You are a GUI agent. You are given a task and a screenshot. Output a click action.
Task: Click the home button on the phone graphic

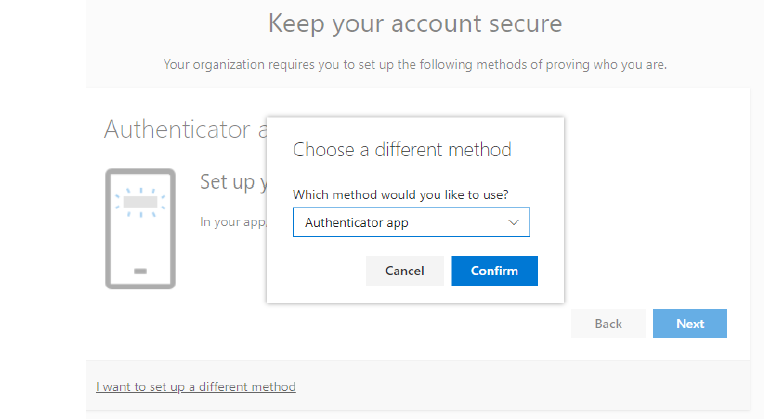click(140, 271)
